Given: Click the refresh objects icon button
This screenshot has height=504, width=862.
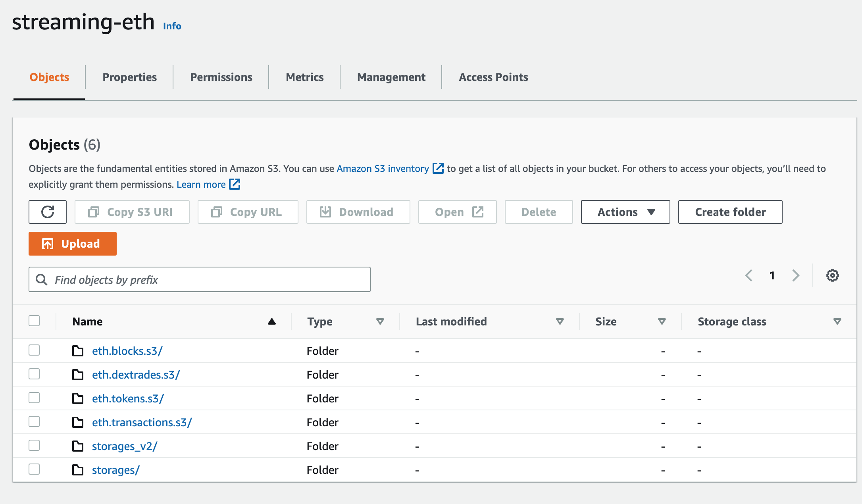Looking at the screenshot, I should point(48,212).
